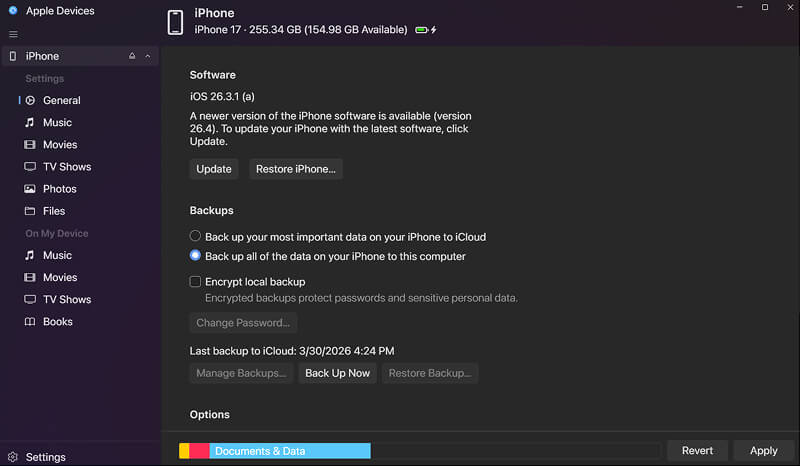The height and width of the screenshot is (466, 800).
Task: Click the Software section heading
Action: tap(212, 75)
